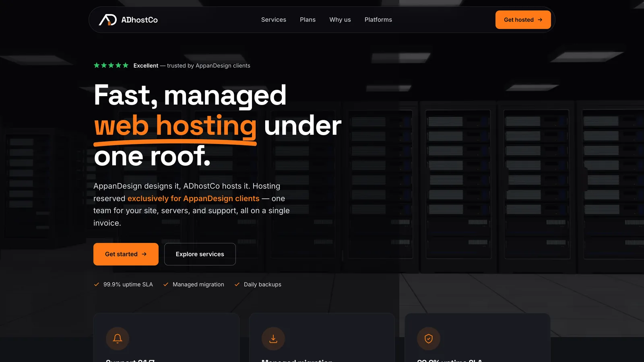Click the Get started button
Image resolution: width=644 pixels, height=362 pixels.
click(x=126, y=254)
